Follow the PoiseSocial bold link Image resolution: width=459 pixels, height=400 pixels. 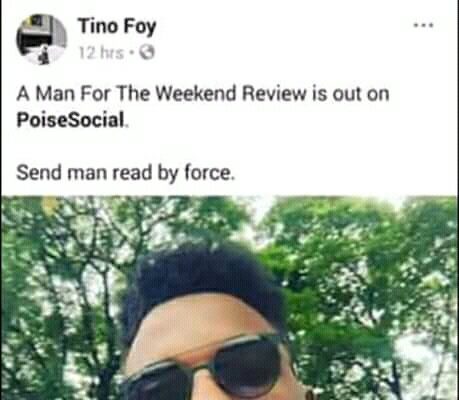(71, 120)
